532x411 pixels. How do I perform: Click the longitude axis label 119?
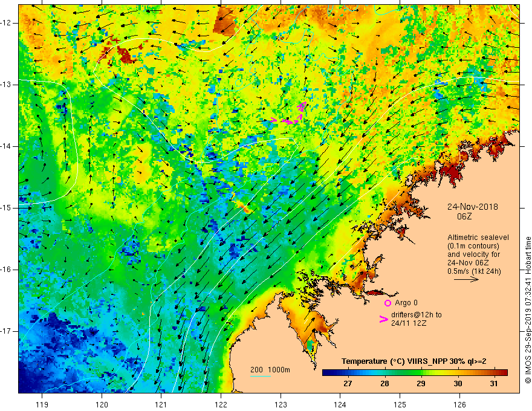(x=42, y=404)
